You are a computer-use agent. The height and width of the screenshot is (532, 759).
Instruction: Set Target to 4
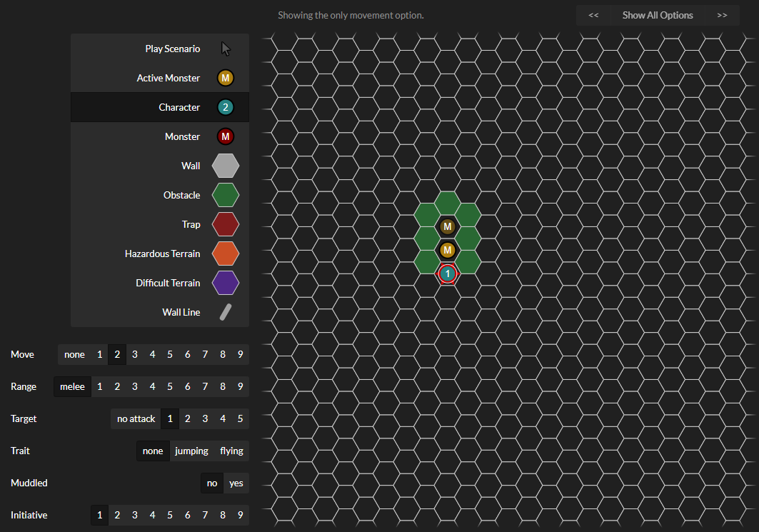[223, 418]
